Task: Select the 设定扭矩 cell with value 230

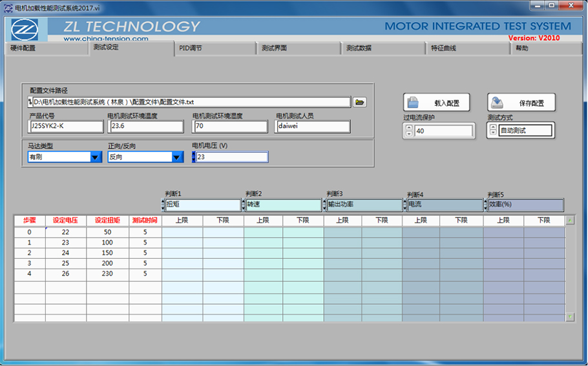Action: click(x=107, y=274)
